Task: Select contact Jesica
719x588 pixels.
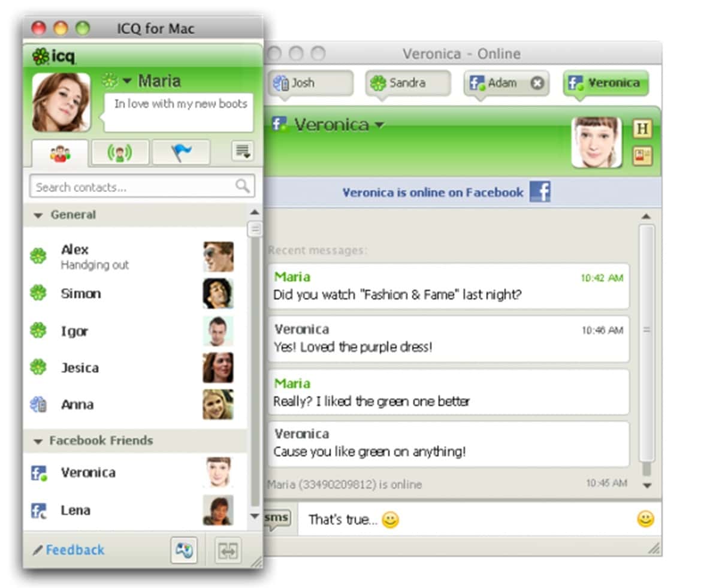Action: (x=135, y=367)
